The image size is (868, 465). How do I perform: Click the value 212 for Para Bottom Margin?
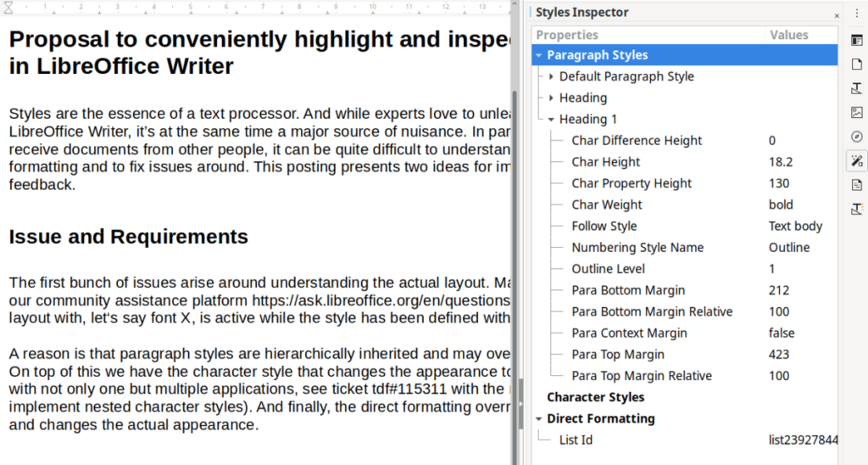(779, 290)
